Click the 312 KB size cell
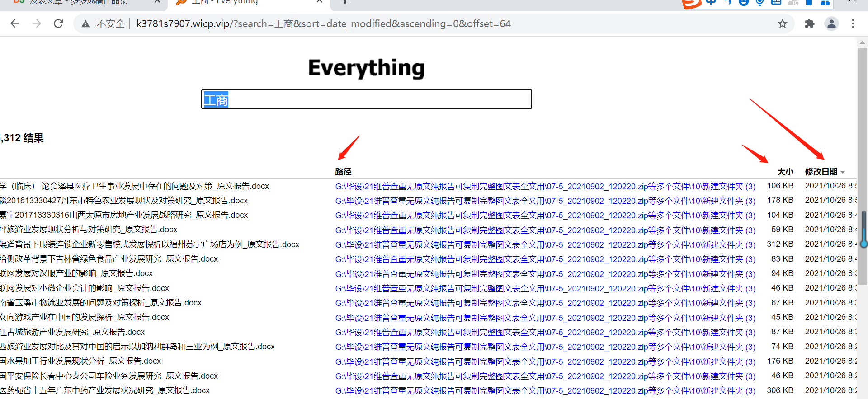The height and width of the screenshot is (399, 868). 780,244
